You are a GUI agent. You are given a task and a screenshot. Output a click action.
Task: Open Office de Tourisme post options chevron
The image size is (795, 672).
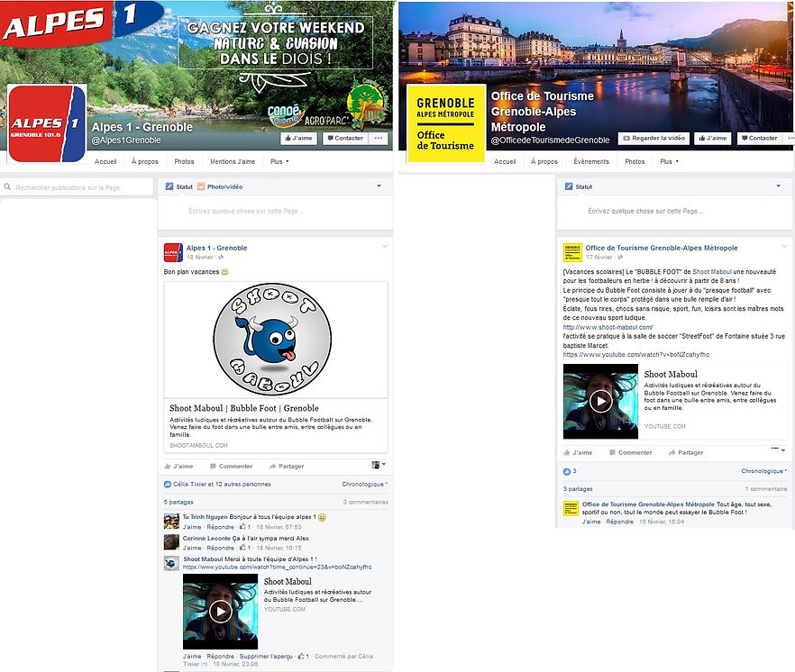(x=784, y=247)
